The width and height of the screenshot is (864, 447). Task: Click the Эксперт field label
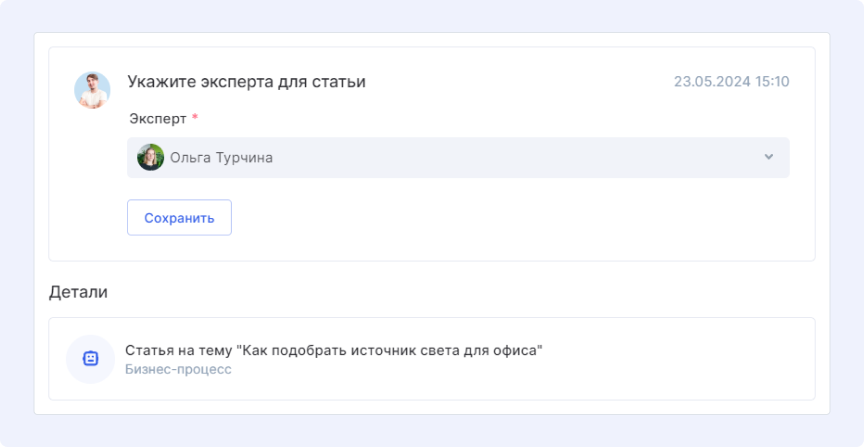pyautogui.click(x=158, y=119)
